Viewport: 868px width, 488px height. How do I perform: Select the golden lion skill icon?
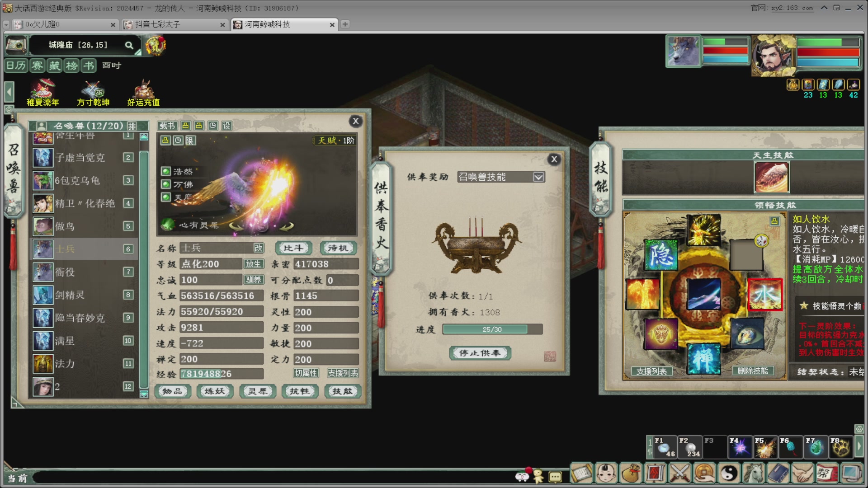(x=661, y=334)
